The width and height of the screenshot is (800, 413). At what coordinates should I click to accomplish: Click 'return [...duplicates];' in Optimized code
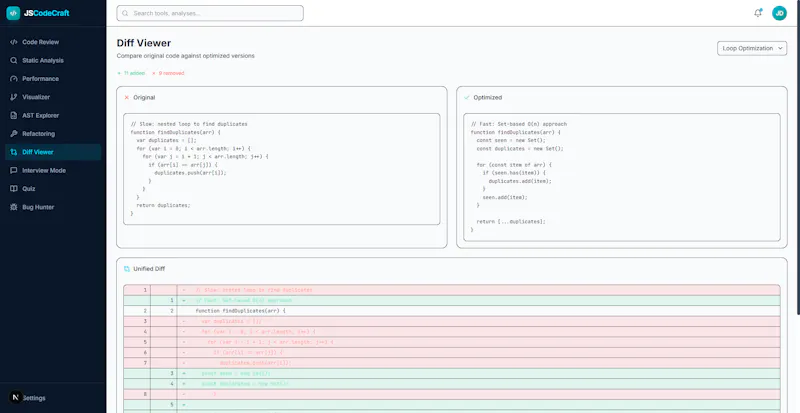(511, 222)
